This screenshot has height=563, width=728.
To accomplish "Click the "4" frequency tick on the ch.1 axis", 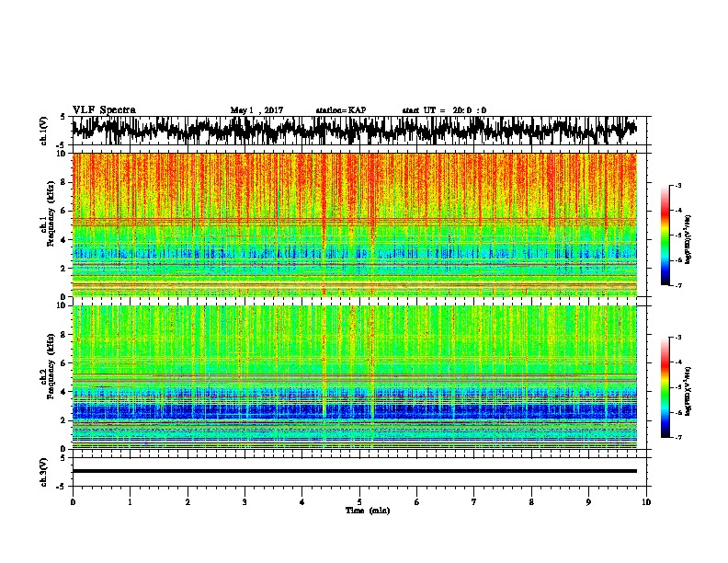I will point(64,240).
